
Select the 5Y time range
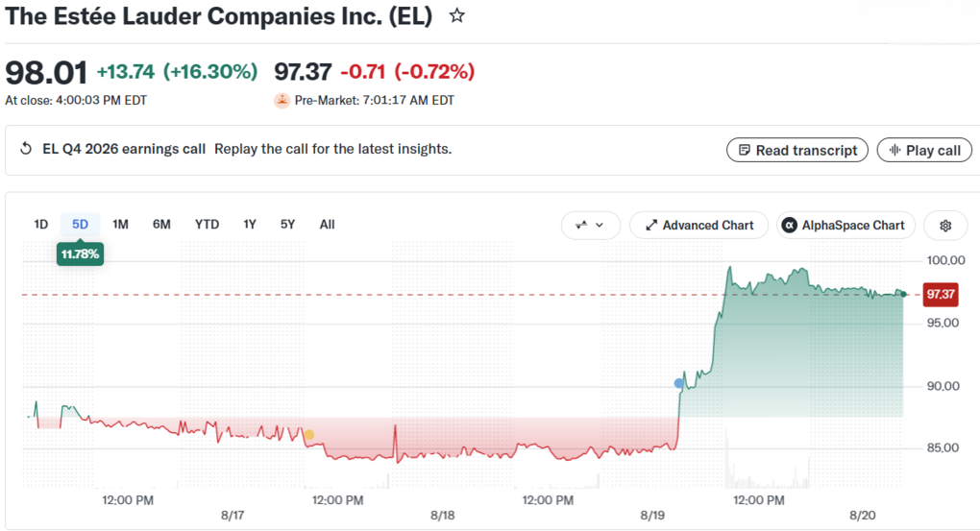pyautogui.click(x=287, y=225)
